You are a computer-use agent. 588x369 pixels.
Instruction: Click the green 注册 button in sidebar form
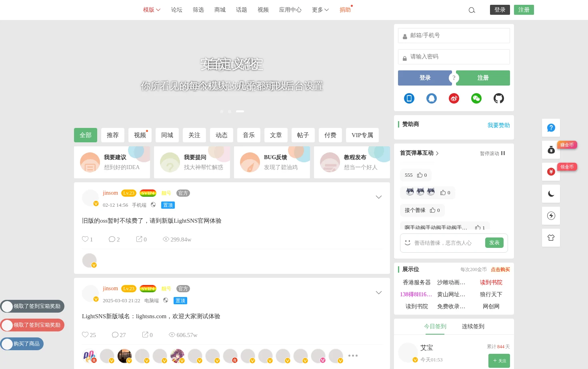pyautogui.click(x=483, y=78)
